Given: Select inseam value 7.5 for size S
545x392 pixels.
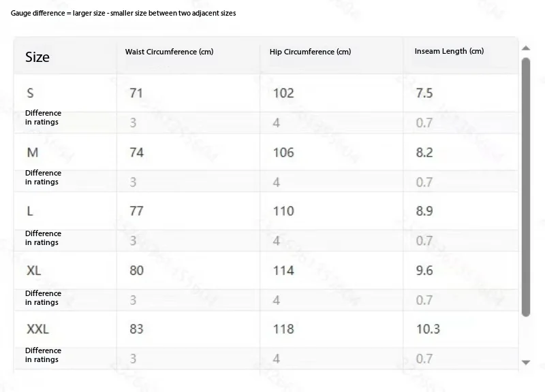Looking at the screenshot, I should 424,93.
